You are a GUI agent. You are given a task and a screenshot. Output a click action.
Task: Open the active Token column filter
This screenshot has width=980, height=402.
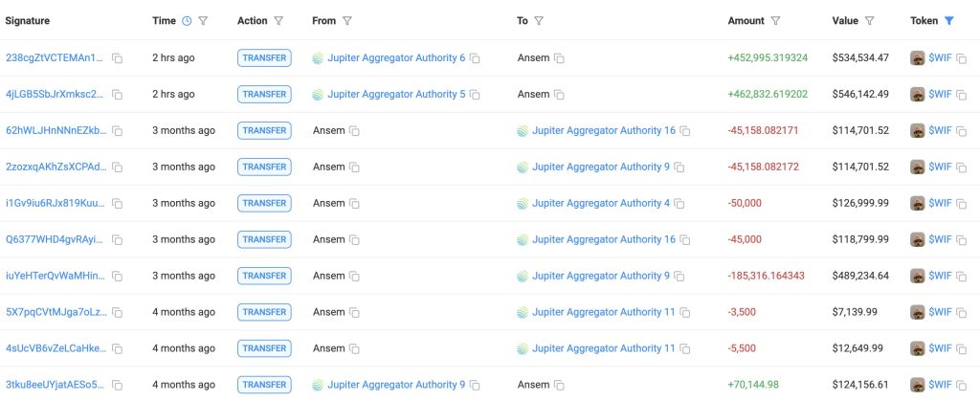(x=948, y=20)
